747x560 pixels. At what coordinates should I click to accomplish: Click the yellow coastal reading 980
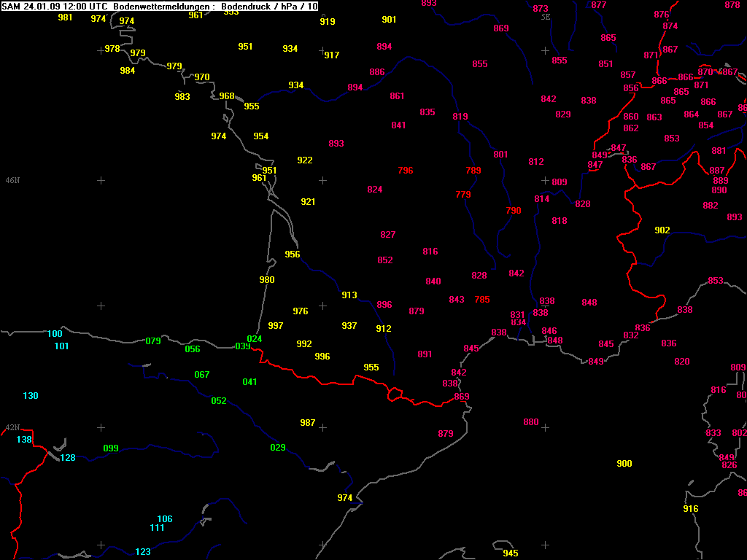coord(267,280)
